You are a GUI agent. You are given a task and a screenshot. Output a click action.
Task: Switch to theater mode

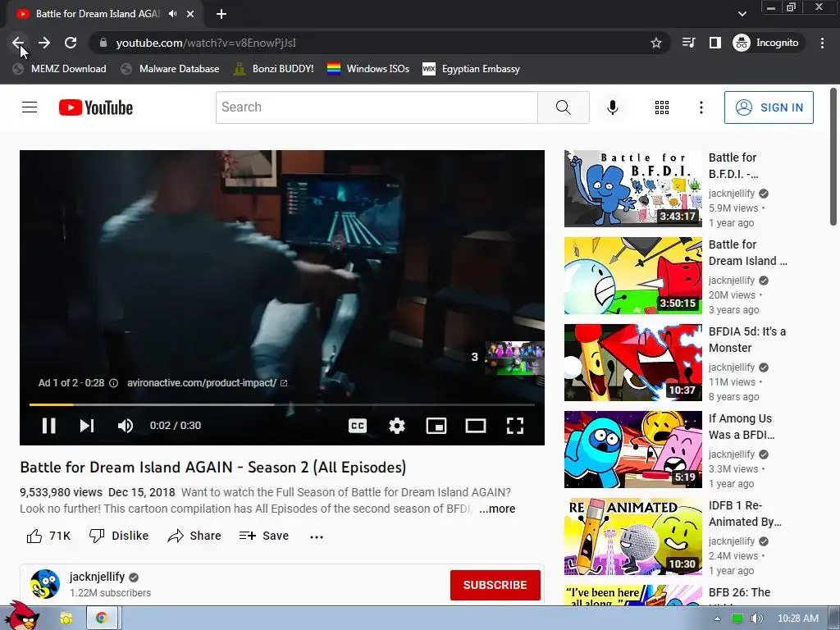[x=476, y=426]
